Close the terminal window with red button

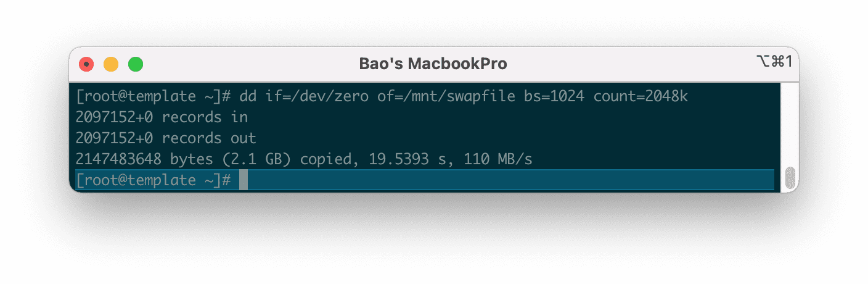pyautogui.click(x=87, y=64)
